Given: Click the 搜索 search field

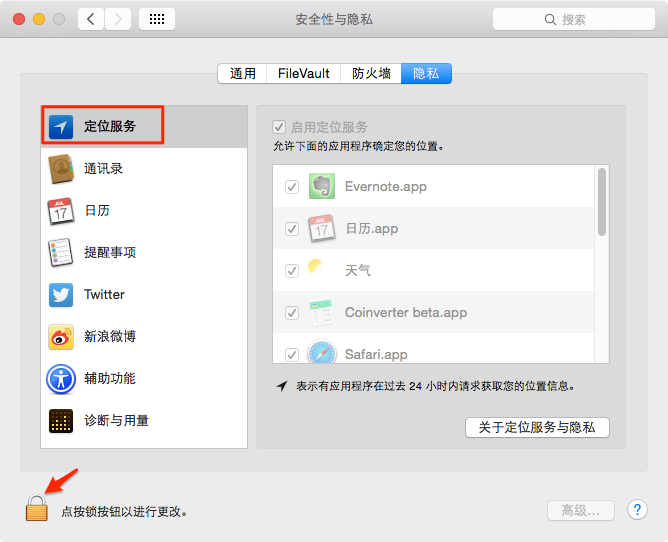Looking at the screenshot, I should point(573,19).
